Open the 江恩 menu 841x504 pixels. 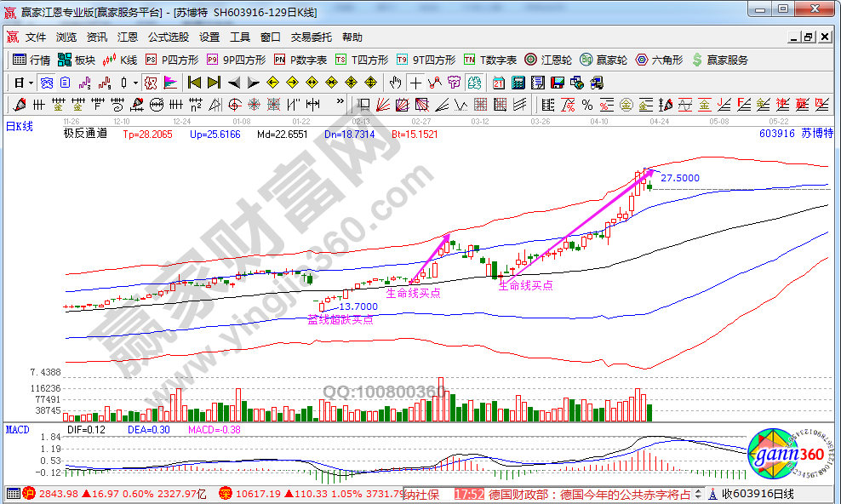tap(128, 37)
